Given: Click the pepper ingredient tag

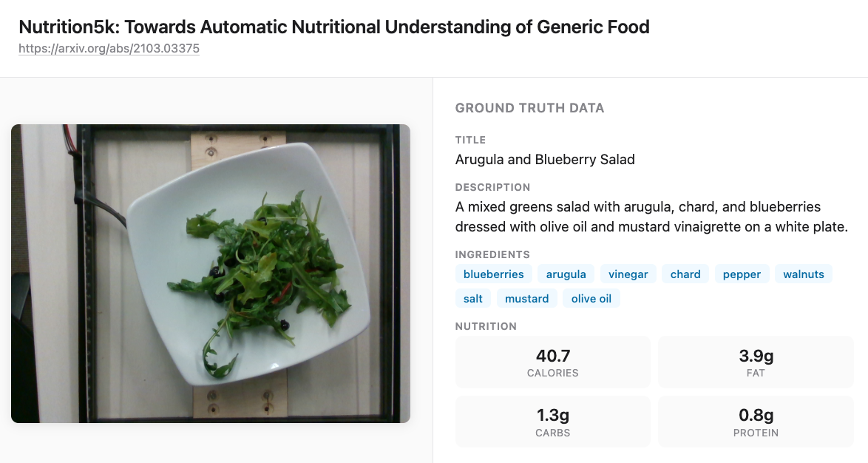Looking at the screenshot, I should pos(742,274).
